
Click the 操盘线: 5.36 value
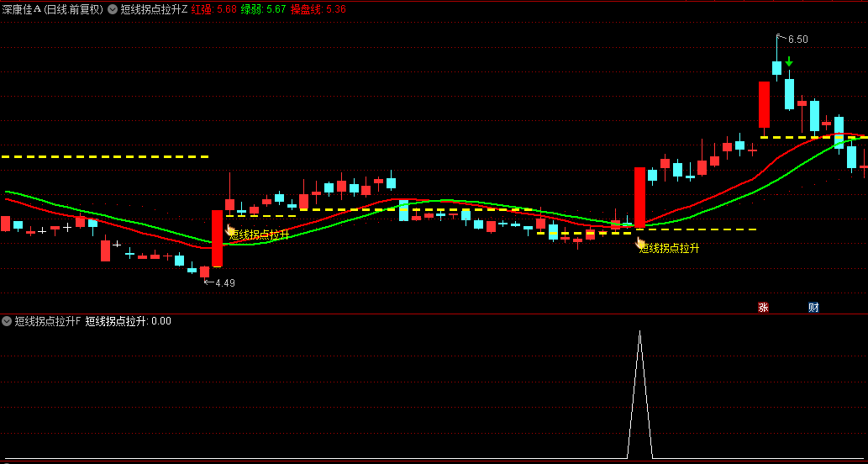[x=318, y=9]
